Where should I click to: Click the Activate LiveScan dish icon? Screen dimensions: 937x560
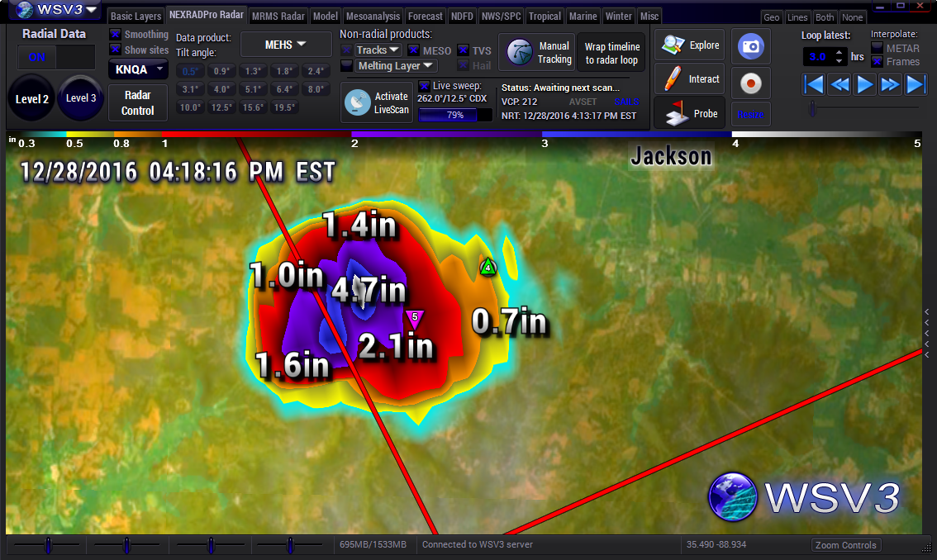(x=357, y=102)
